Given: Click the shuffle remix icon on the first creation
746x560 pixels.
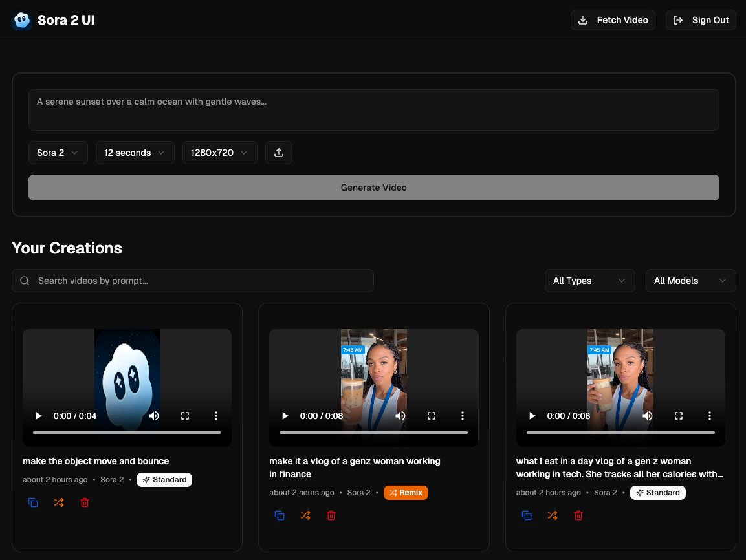Looking at the screenshot, I should (59, 502).
